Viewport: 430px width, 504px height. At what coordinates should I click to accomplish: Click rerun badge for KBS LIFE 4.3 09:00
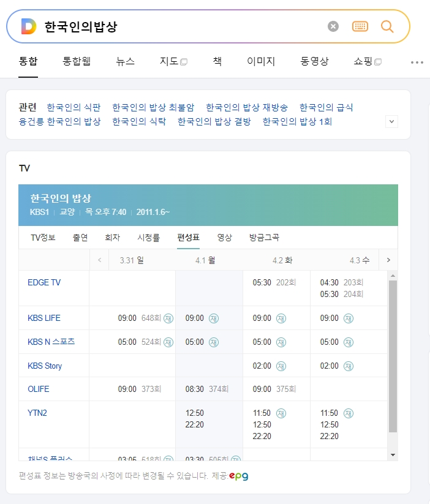(x=349, y=318)
